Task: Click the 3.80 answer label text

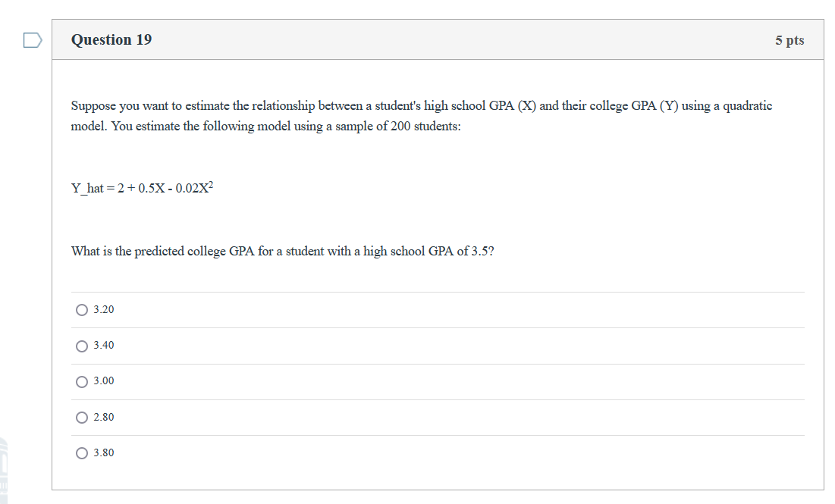Action: [104, 452]
